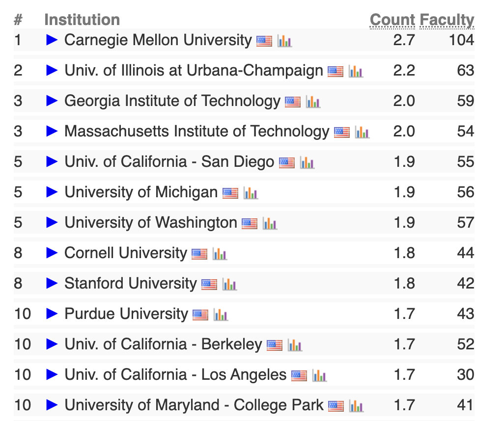
Task: Show the bar chart for Massachusetts Institute of Technology
Action: (x=362, y=132)
